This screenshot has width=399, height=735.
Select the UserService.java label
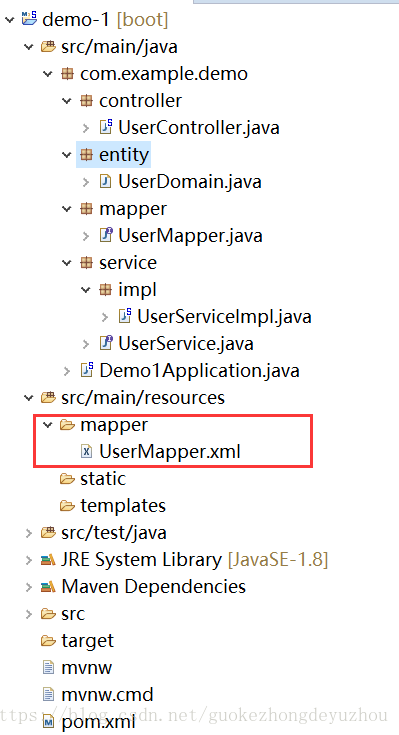click(x=186, y=344)
